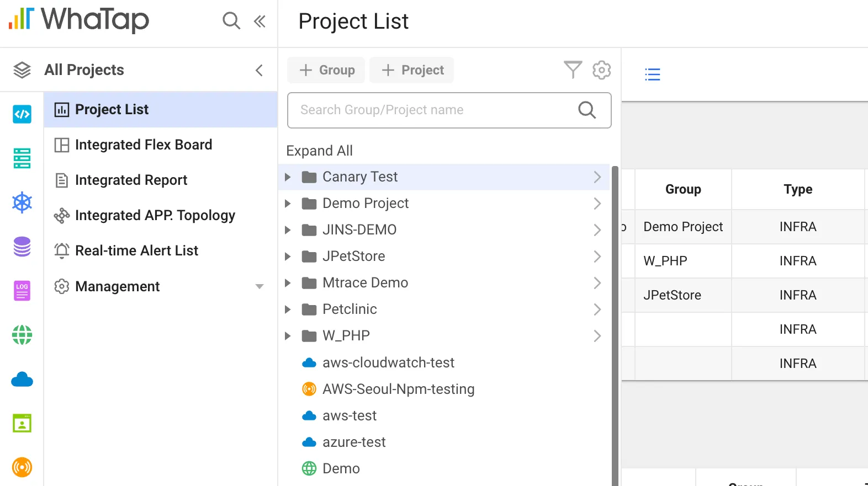Click the project tree vertical scrollbar
868x486 pixels.
[x=615, y=325]
